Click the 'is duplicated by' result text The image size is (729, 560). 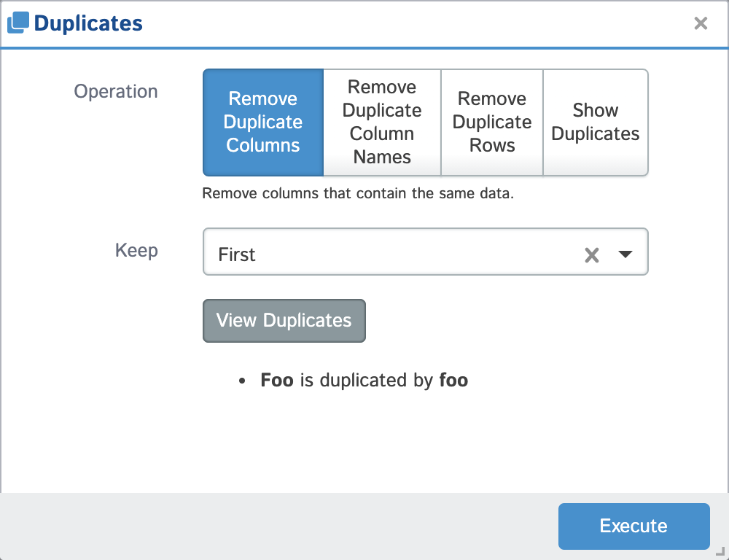366,380
